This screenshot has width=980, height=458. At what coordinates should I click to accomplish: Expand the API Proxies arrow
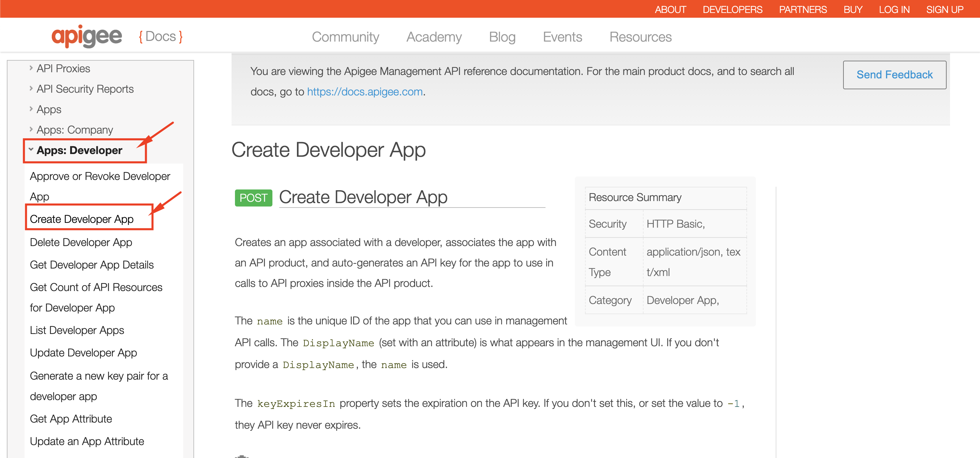tap(31, 68)
